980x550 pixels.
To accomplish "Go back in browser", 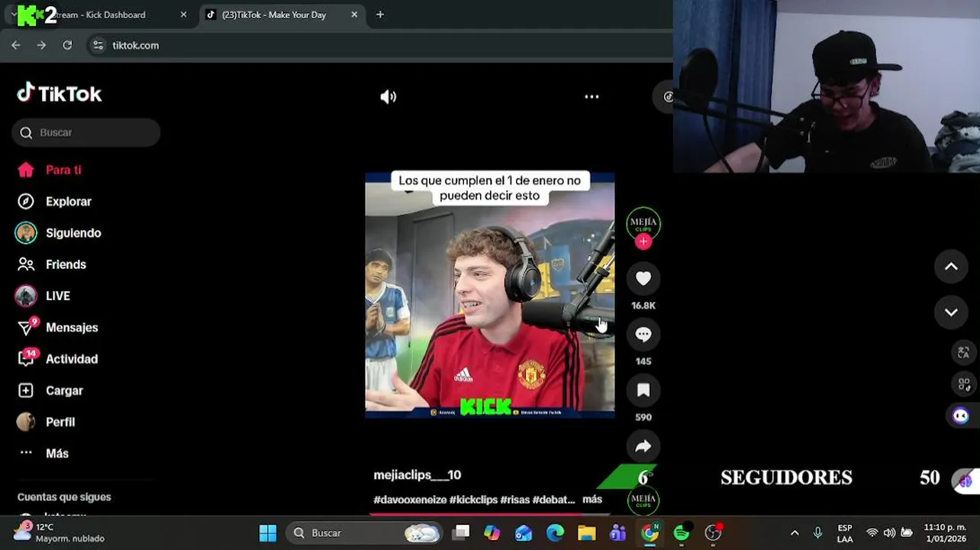I will (x=16, y=45).
